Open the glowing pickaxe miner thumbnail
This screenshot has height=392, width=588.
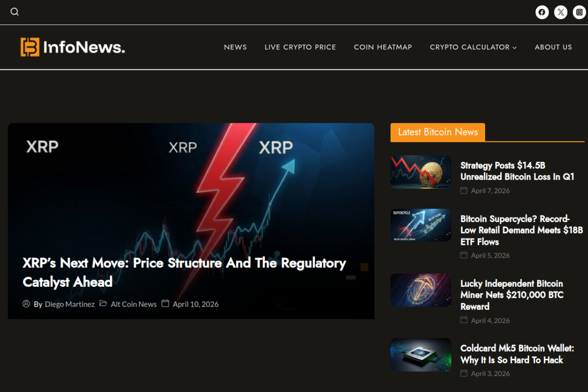[x=421, y=290]
